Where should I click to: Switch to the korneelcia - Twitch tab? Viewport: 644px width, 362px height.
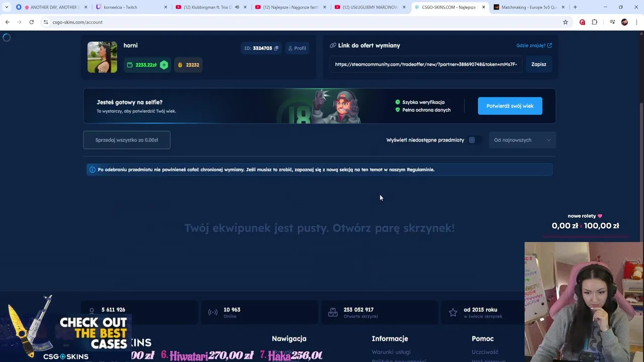click(x=131, y=7)
